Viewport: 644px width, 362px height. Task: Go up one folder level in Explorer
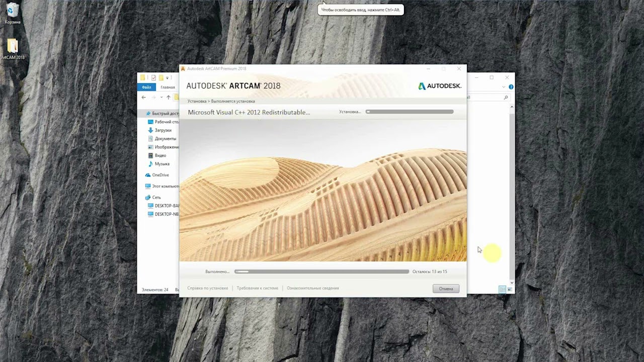click(168, 97)
